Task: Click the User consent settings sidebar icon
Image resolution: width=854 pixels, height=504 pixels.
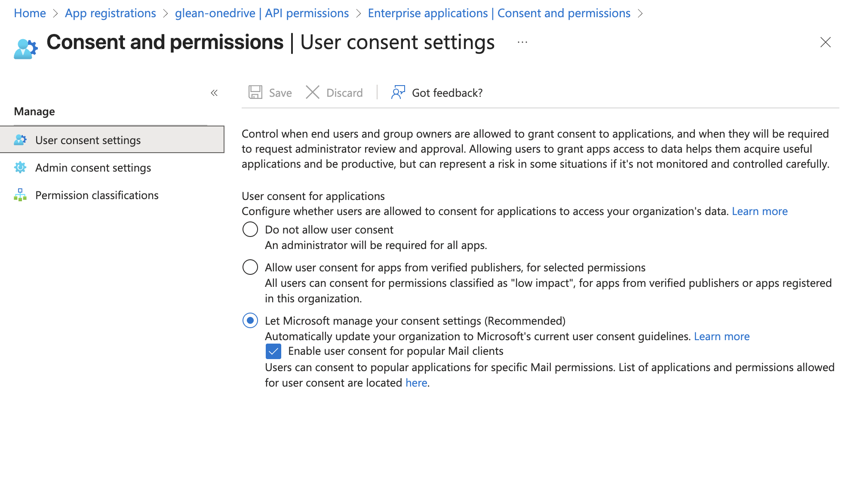Action: tap(20, 140)
